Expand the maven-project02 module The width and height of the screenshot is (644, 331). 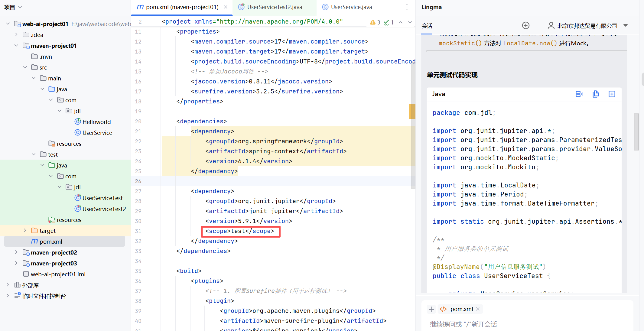pos(16,252)
